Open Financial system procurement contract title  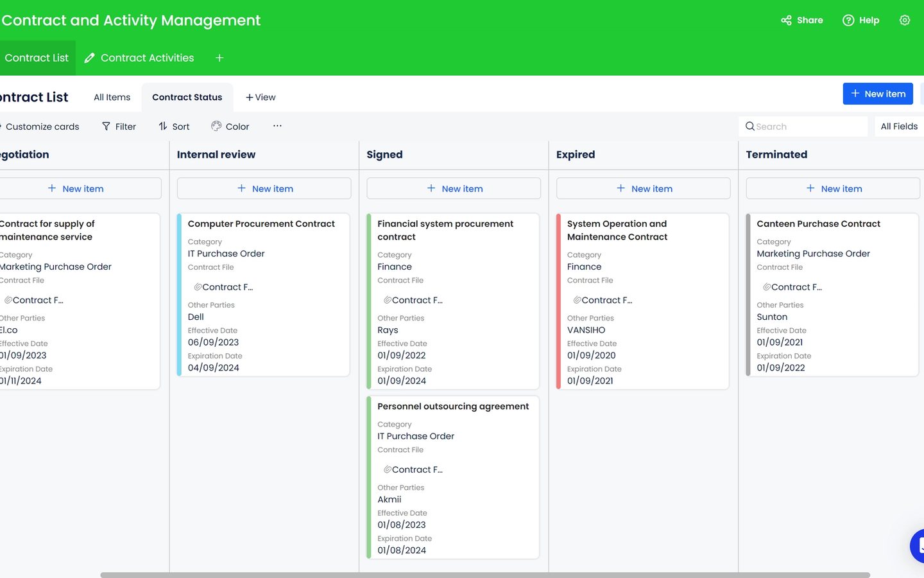pyautogui.click(x=445, y=230)
